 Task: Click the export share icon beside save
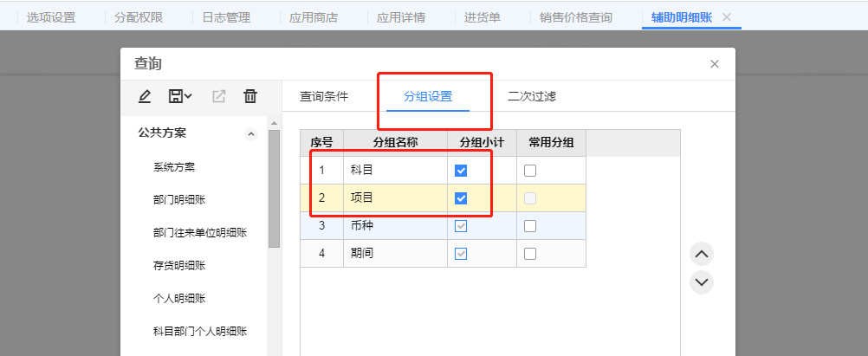pos(219,96)
